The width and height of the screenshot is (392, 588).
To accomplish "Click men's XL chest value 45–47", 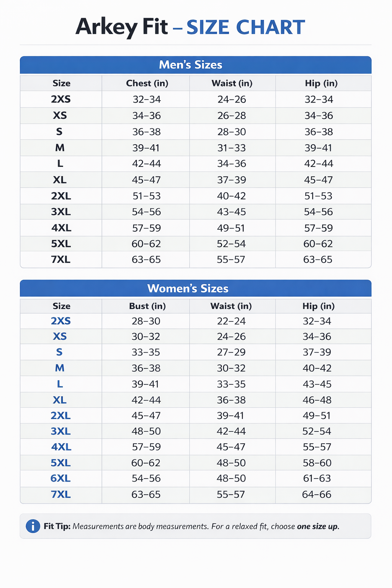I will click(x=146, y=180).
